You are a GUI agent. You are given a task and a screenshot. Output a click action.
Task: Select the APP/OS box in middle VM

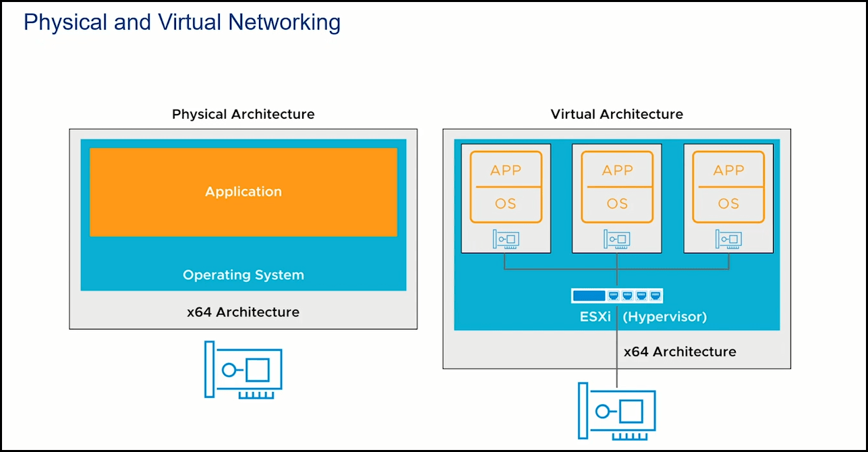[x=617, y=187]
